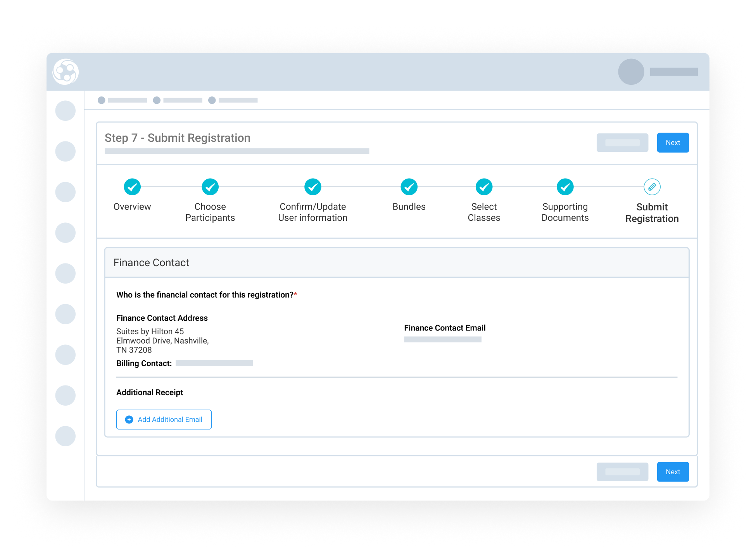Screen dimensions: 756x554
Task: Click the Bundles step checkmark icon
Action: (x=409, y=187)
